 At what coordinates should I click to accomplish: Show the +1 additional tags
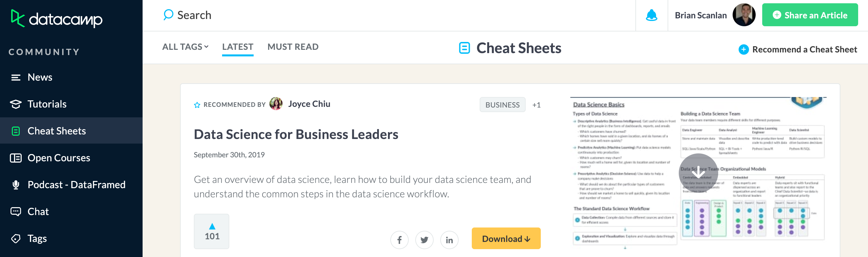pos(536,105)
